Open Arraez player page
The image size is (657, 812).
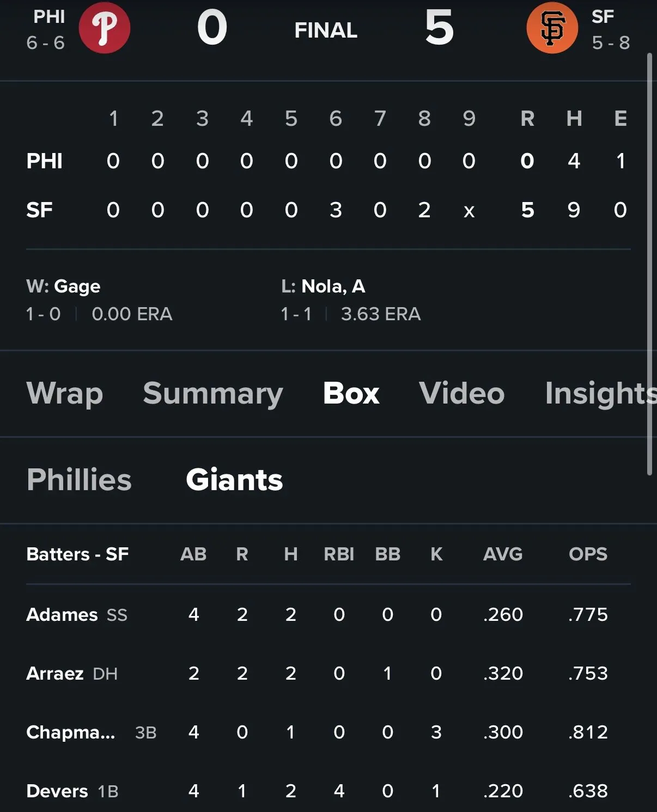55,674
